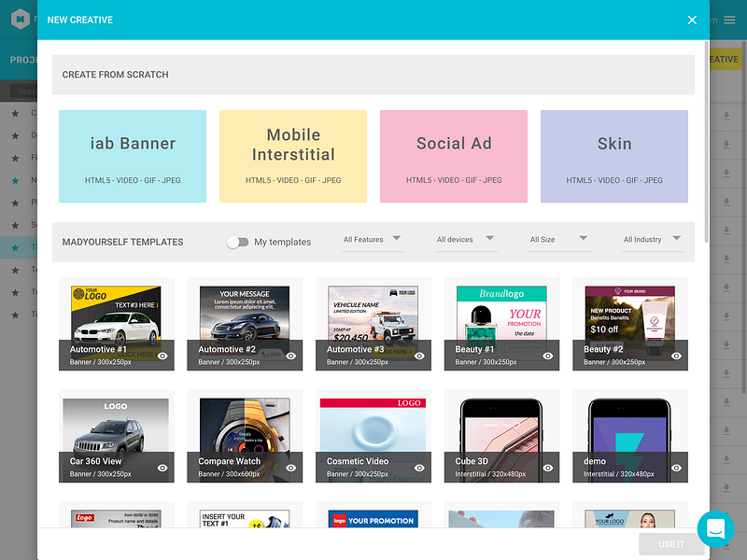Preview the Beauty #1 template via eye icon

coord(548,356)
